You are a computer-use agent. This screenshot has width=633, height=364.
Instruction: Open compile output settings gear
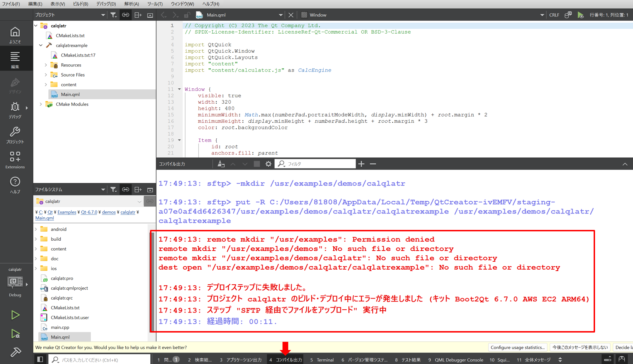point(268,164)
